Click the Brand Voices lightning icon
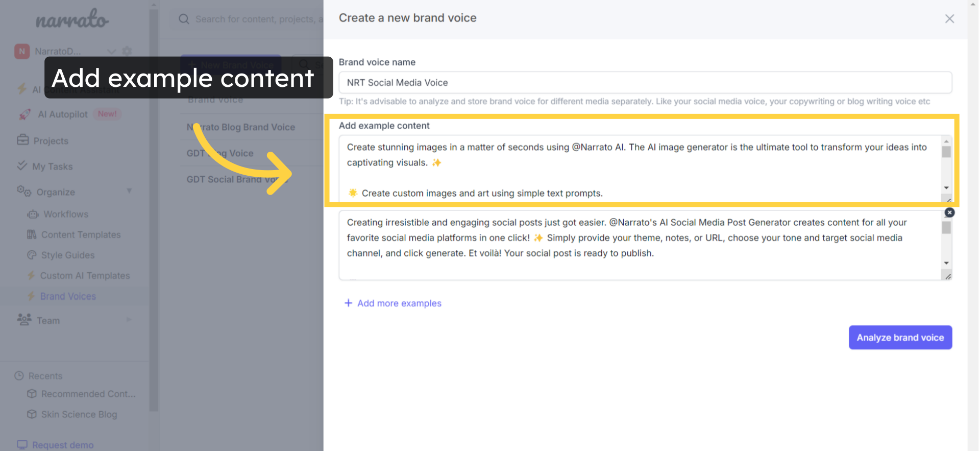The width and height of the screenshot is (980, 451). (31, 296)
